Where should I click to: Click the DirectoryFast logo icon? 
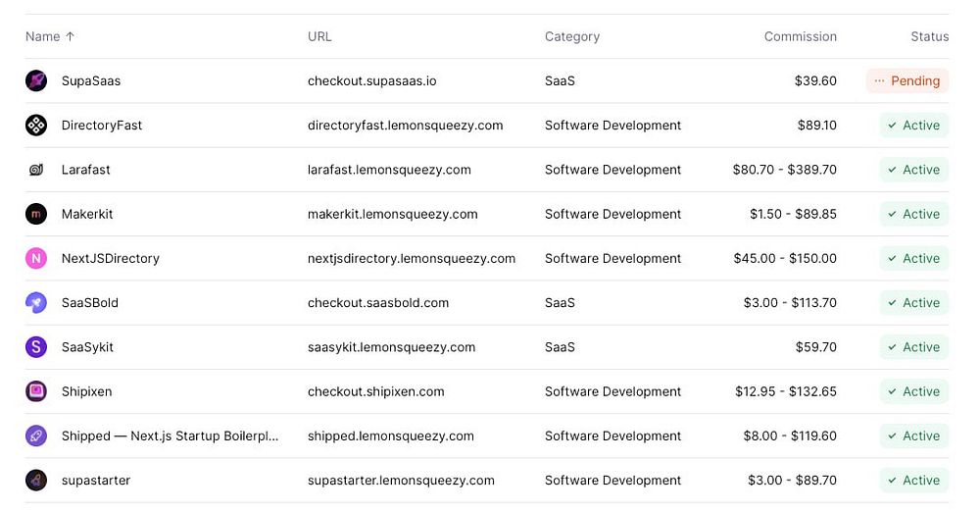pyautogui.click(x=36, y=126)
